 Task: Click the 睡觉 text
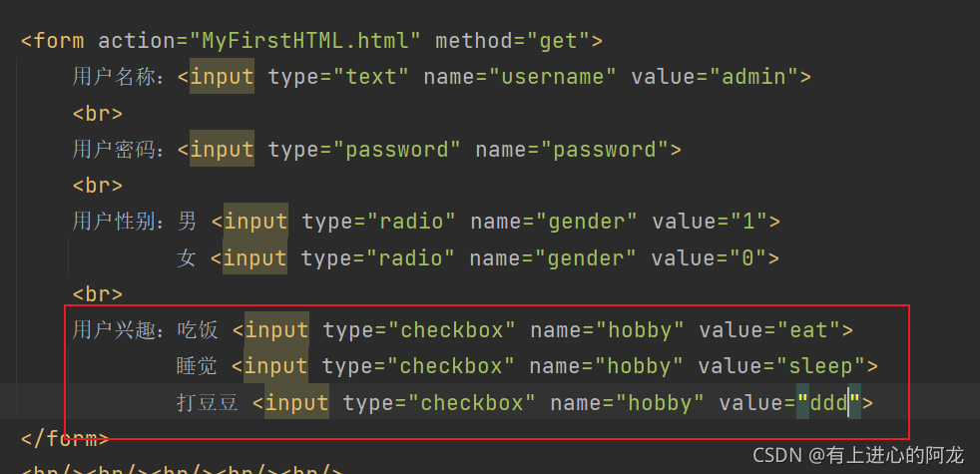tap(197, 366)
